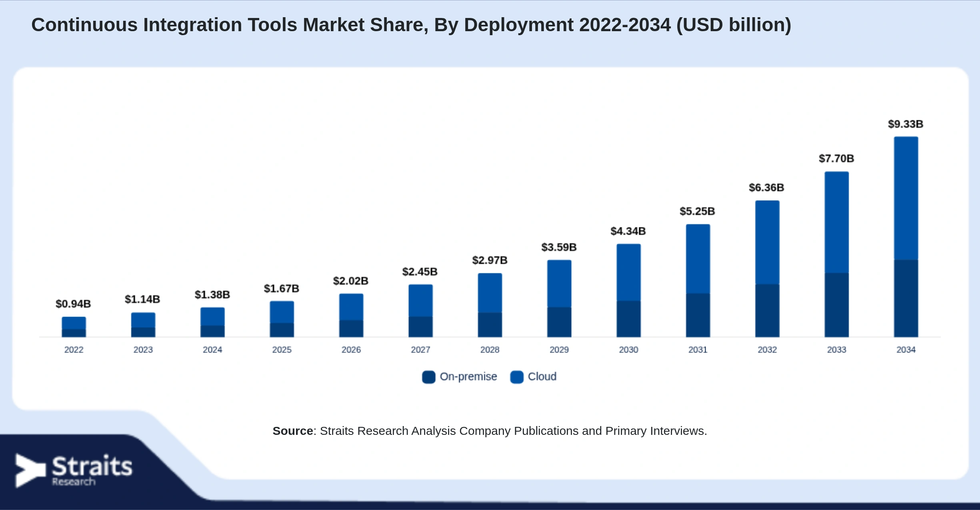Click the 2031 axis label

[x=698, y=350]
